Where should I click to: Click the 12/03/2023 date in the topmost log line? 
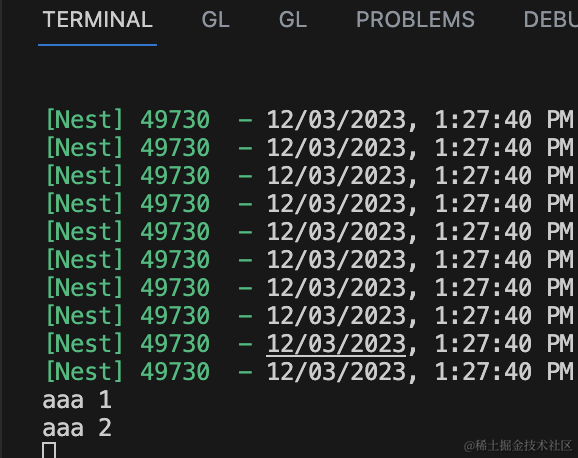click(336, 120)
